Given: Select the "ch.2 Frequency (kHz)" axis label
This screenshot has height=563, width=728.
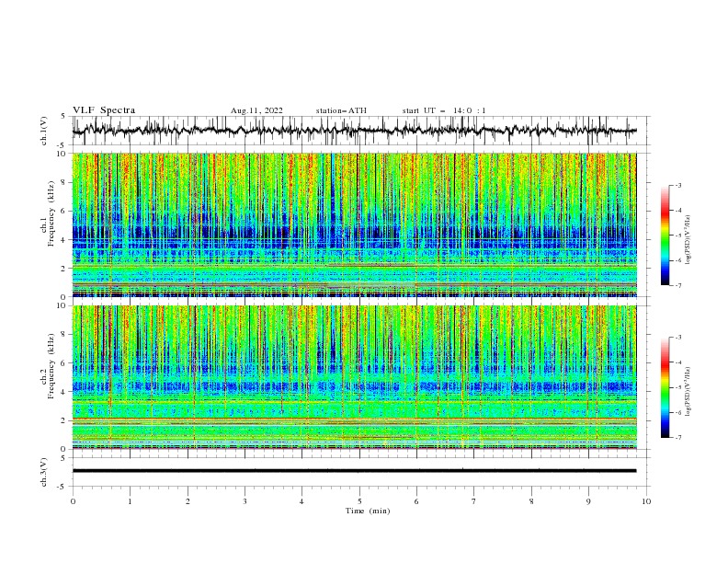Looking at the screenshot, I should 48,366.
